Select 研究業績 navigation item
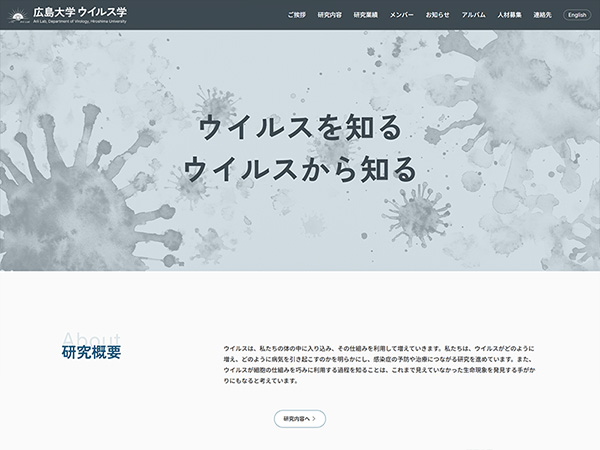 pos(365,15)
